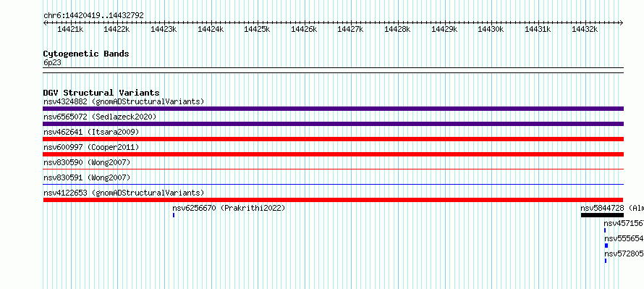Click the 14432k ruler label
The height and width of the screenshot is (289, 644).
point(585,29)
